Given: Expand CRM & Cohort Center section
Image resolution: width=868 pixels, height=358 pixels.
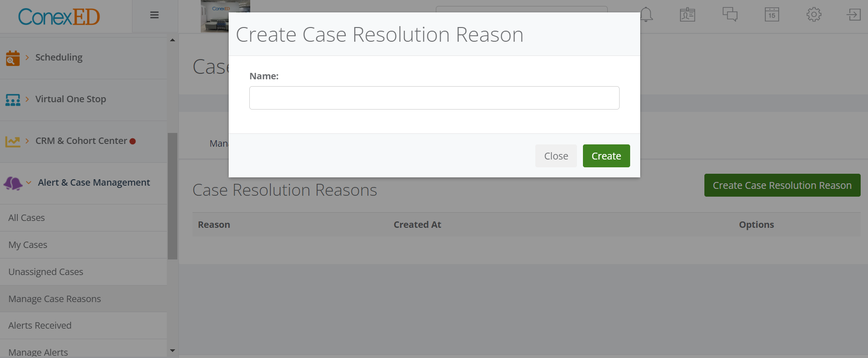Looking at the screenshot, I should [81, 141].
